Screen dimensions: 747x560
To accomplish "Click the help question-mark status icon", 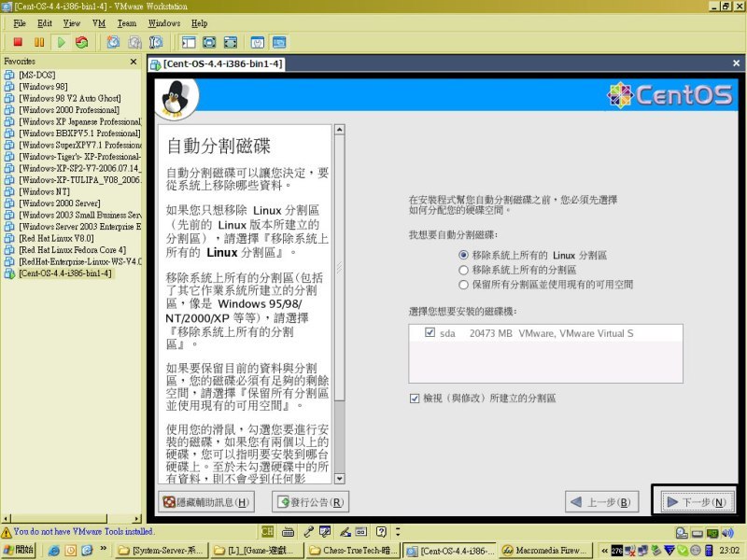I will tap(381, 532).
